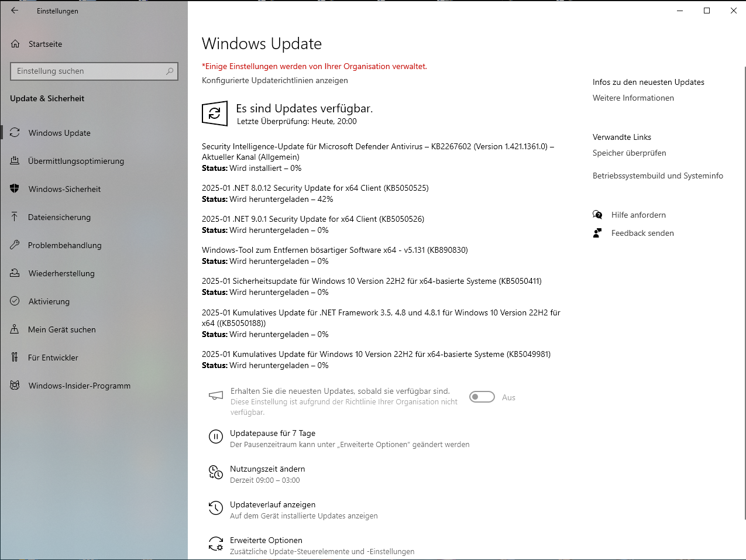
Task: Click 'Letzte Überprüfung: Heute, 20:00' text
Action: pyautogui.click(x=297, y=121)
